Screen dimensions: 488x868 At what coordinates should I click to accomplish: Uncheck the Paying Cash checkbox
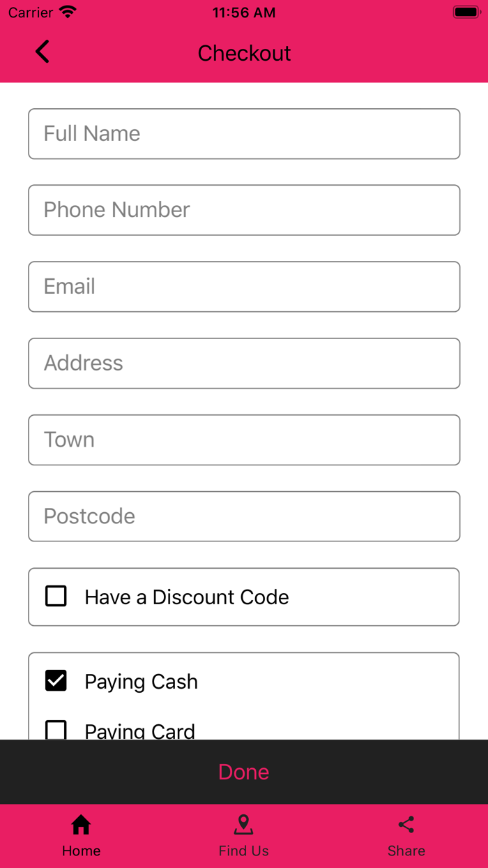pos(56,681)
